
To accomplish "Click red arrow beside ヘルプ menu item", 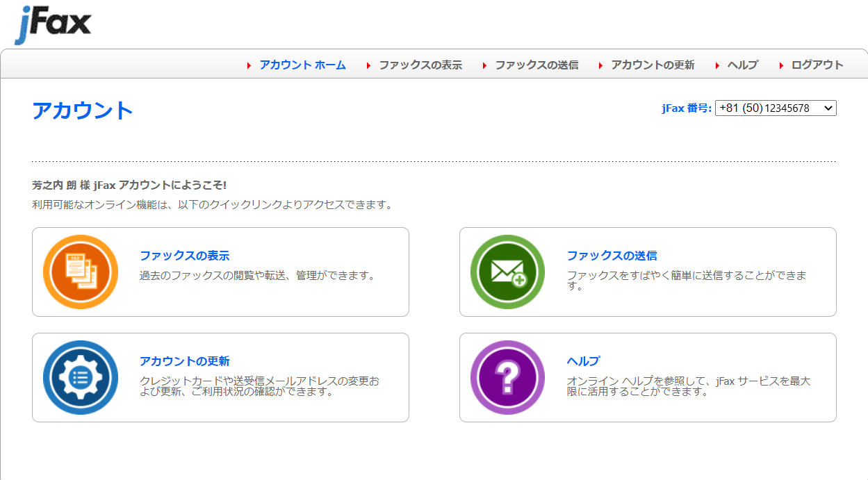I will coord(716,65).
